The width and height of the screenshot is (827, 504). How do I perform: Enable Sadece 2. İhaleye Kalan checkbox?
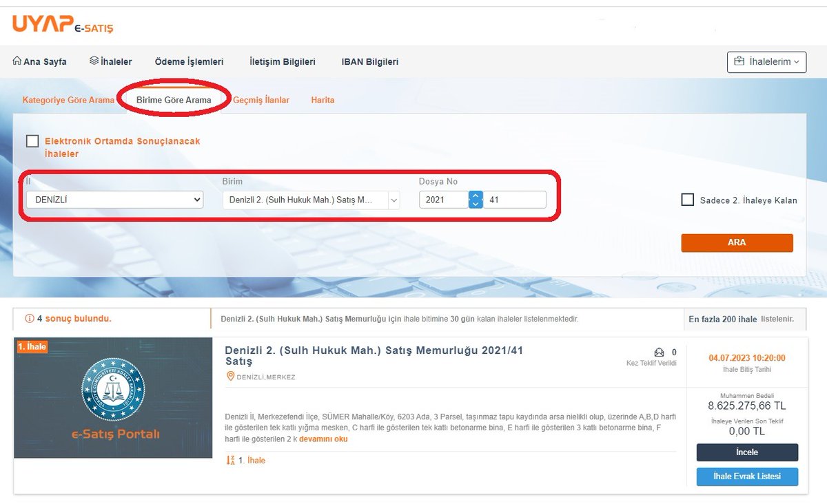point(687,200)
